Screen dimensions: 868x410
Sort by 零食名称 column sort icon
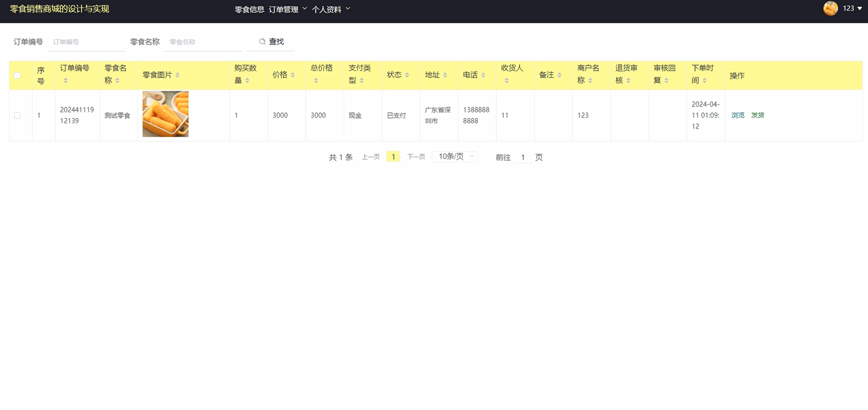click(x=118, y=81)
